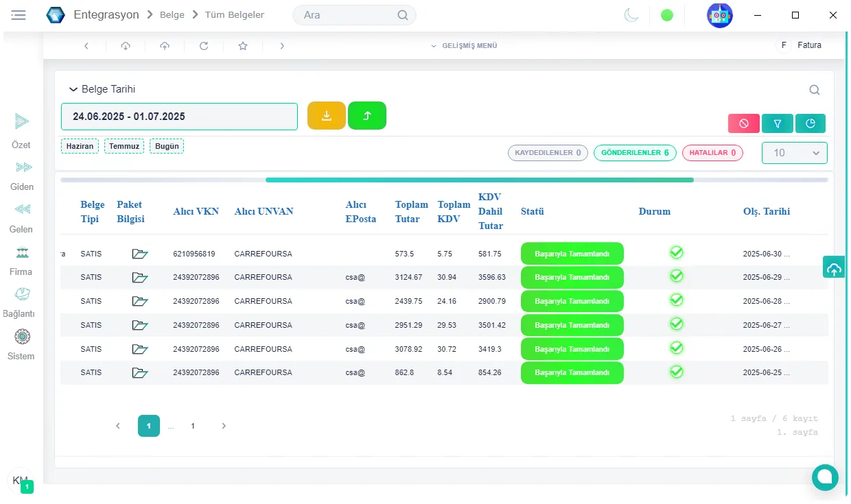The image size is (851, 504).
Task: Click the green check in 2025-06-27 row
Action: point(676,324)
